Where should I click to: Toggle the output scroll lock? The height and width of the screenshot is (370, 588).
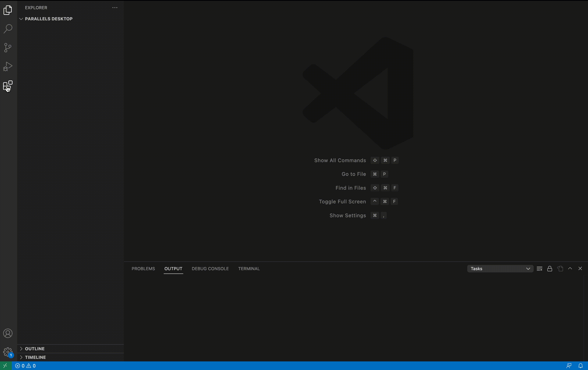(x=550, y=269)
